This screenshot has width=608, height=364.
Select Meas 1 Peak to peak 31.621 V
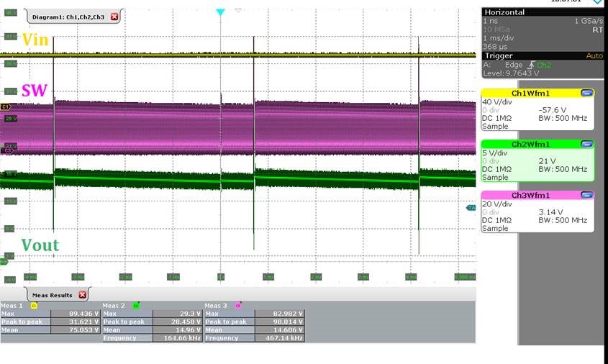click(76, 322)
